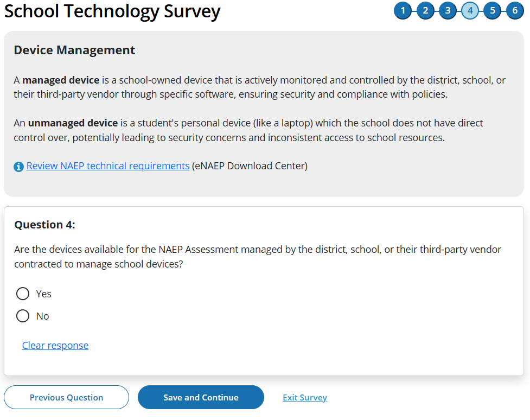Click the bold "unmanaged device" term
530x420 pixels.
pyautogui.click(x=73, y=123)
